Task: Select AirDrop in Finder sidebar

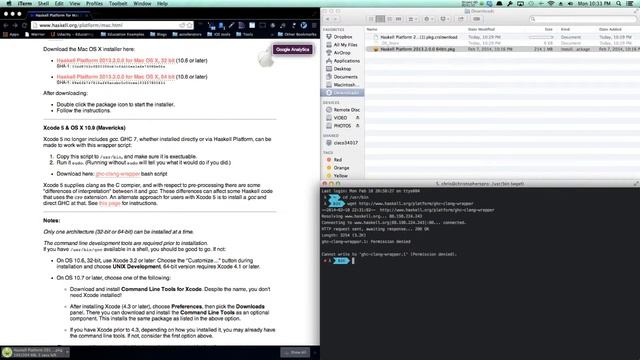Action: click(342, 53)
